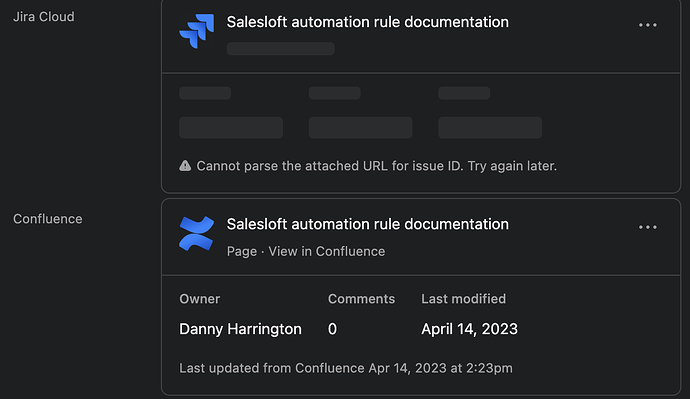Click the Jira logo icon on first card
This screenshot has height=399, width=690.
(197, 31)
